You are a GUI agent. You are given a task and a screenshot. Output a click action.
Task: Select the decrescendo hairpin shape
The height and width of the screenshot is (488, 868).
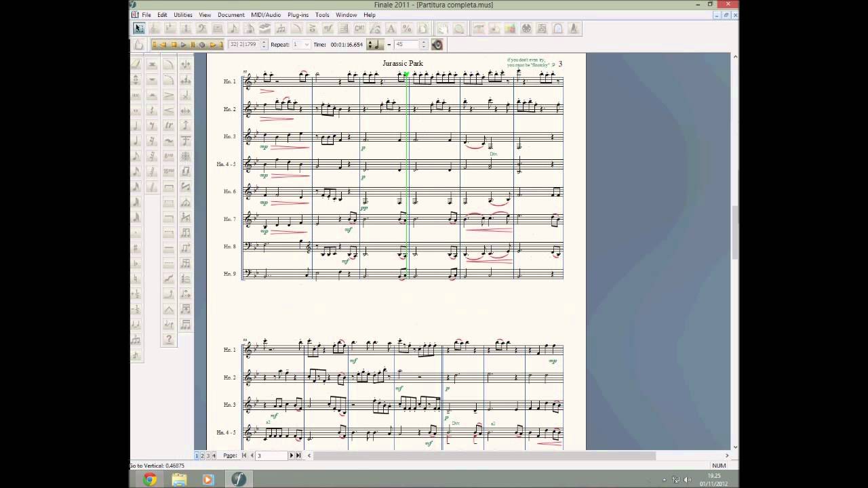pos(169,95)
